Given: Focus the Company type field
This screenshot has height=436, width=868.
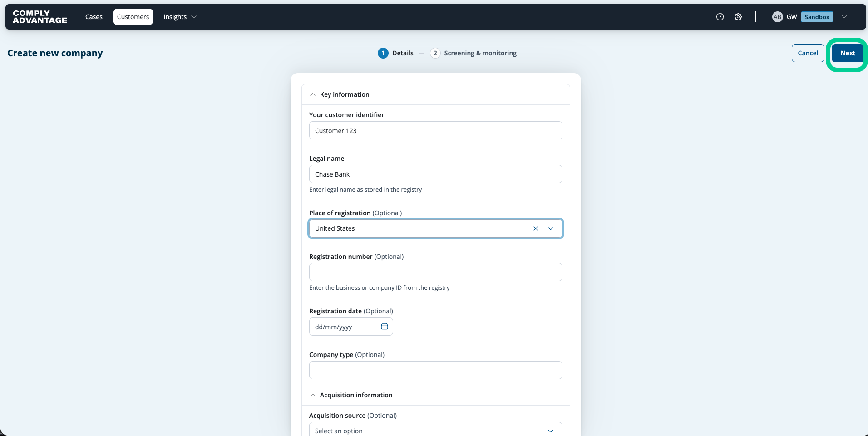Looking at the screenshot, I should click(436, 370).
